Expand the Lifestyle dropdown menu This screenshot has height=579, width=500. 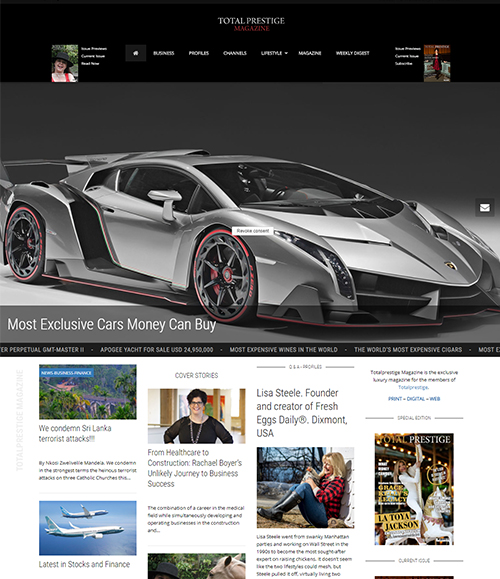(274, 53)
